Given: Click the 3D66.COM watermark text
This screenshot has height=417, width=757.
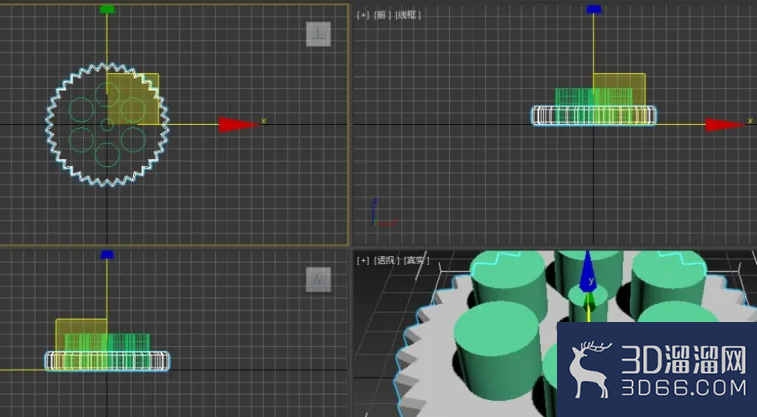Looking at the screenshot, I should tap(684, 388).
